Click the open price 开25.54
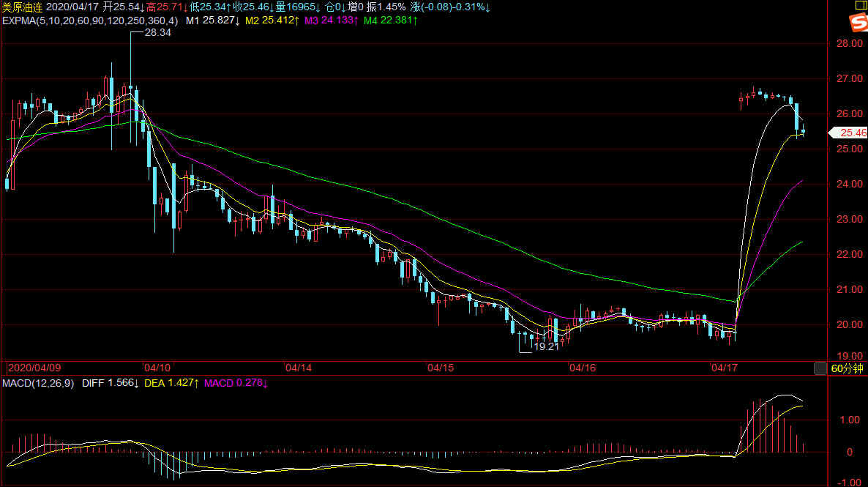The width and height of the screenshot is (868, 487). [x=124, y=7]
